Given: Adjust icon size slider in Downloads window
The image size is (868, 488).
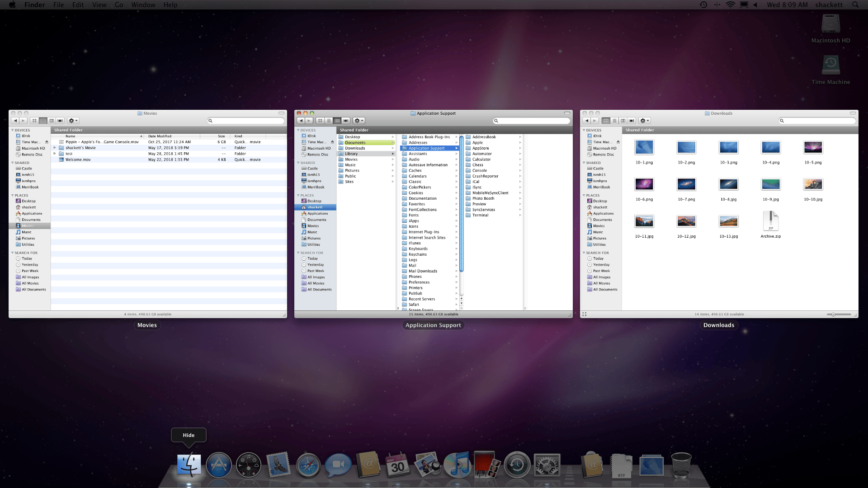Looking at the screenshot, I should [x=839, y=314].
